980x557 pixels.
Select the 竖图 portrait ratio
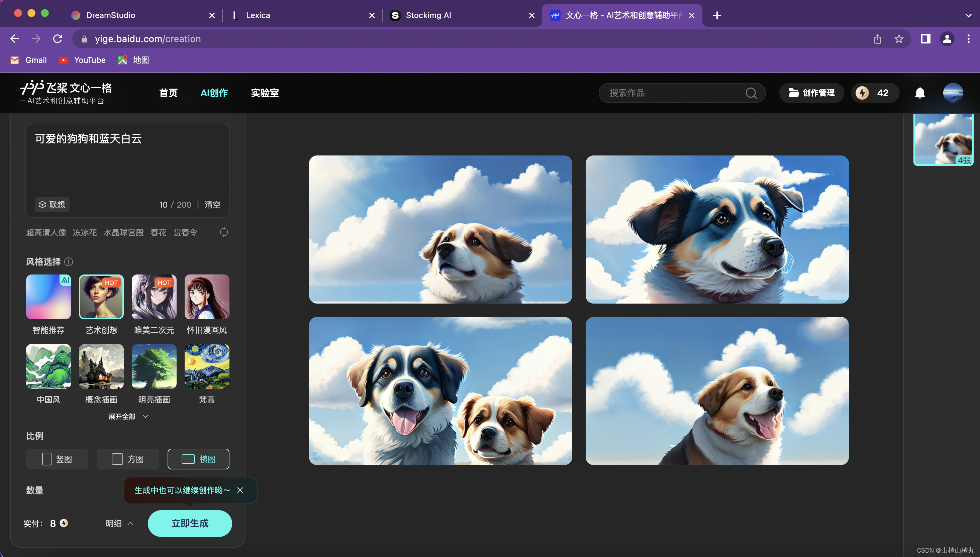tap(57, 459)
